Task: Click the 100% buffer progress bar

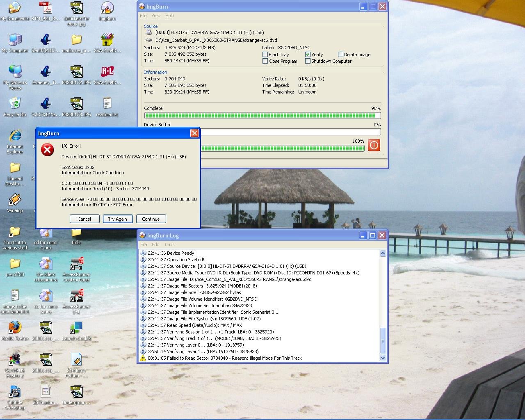Action: click(282, 148)
